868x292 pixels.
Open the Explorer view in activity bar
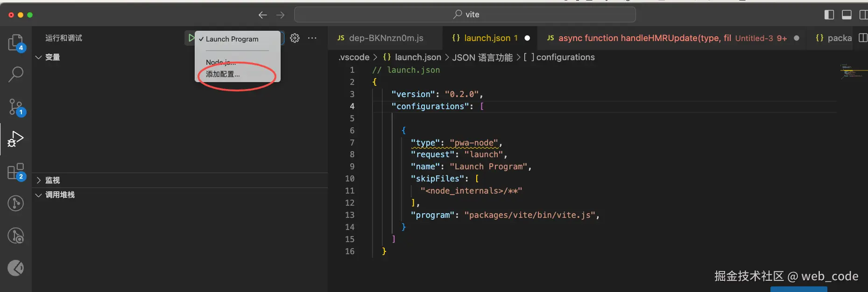(x=16, y=43)
